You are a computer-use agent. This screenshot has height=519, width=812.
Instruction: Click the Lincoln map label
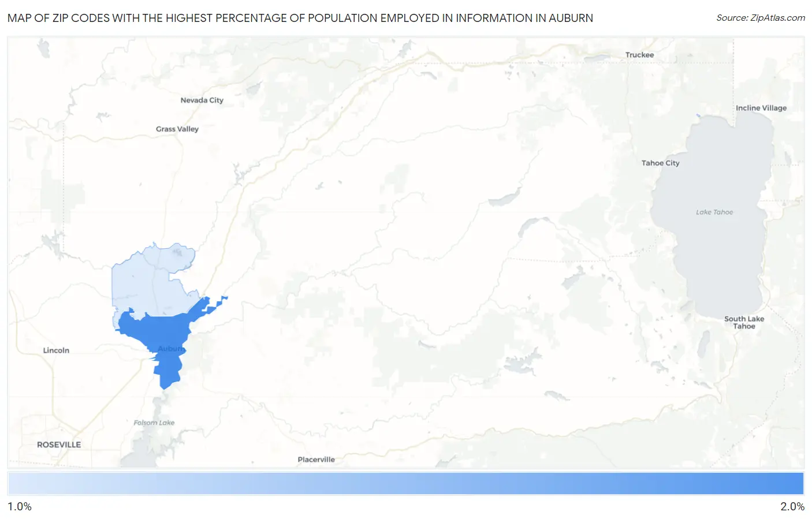(x=56, y=350)
